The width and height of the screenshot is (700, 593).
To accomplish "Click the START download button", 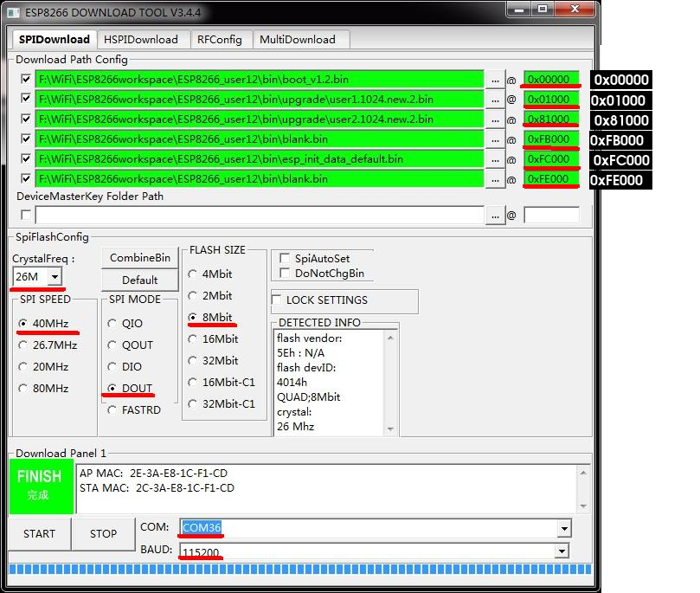I will point(39,533).
